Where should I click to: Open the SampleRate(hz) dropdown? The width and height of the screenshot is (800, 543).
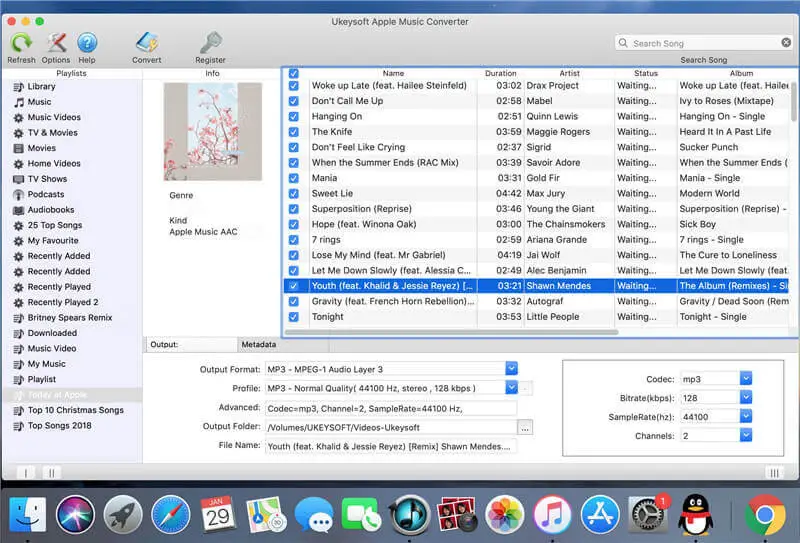[x=746, y=416]
